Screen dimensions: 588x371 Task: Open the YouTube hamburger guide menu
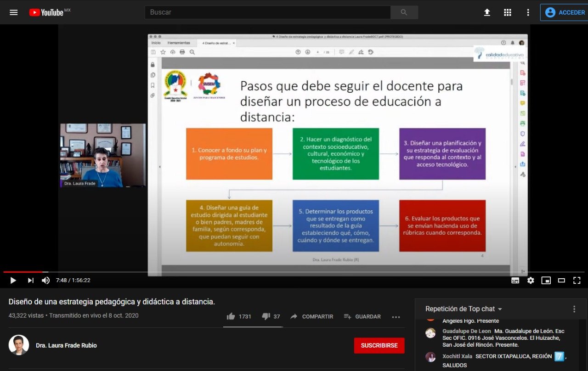[x=14, y=12]
